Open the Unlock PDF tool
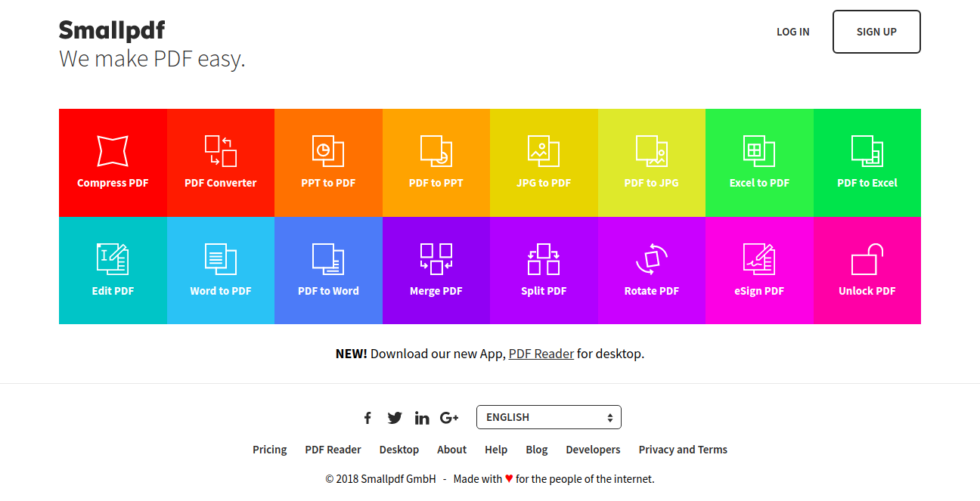980x501 pixels. (867, 271)
